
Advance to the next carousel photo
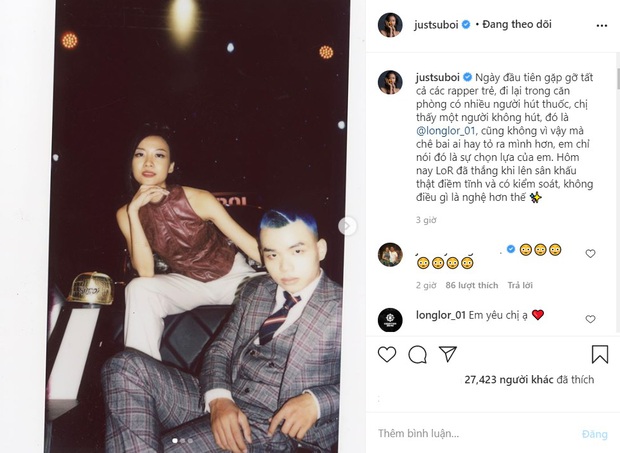coord(347,226)
